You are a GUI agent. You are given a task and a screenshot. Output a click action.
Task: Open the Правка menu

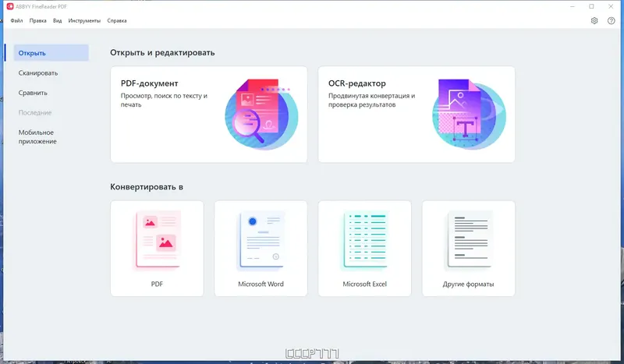(37, 21)
